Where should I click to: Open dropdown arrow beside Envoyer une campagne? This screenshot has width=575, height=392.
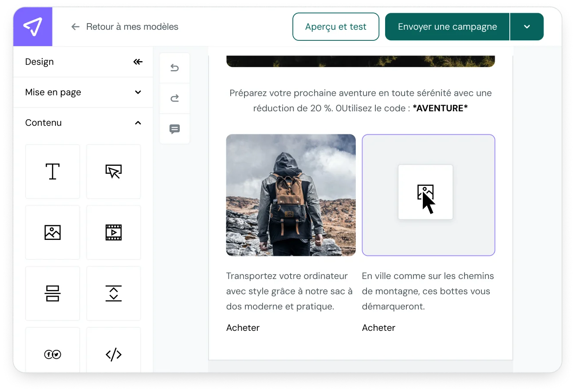pos(527,27)
